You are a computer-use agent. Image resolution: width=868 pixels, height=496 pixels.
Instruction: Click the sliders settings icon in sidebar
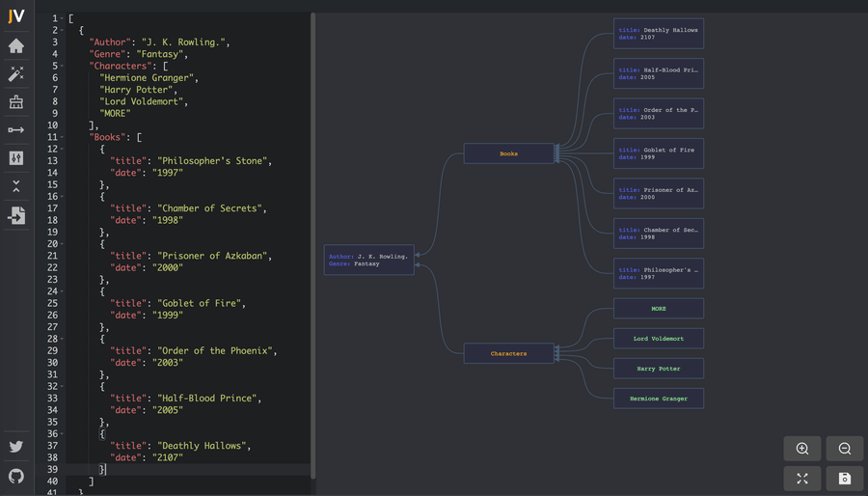(x=16, y=158)
